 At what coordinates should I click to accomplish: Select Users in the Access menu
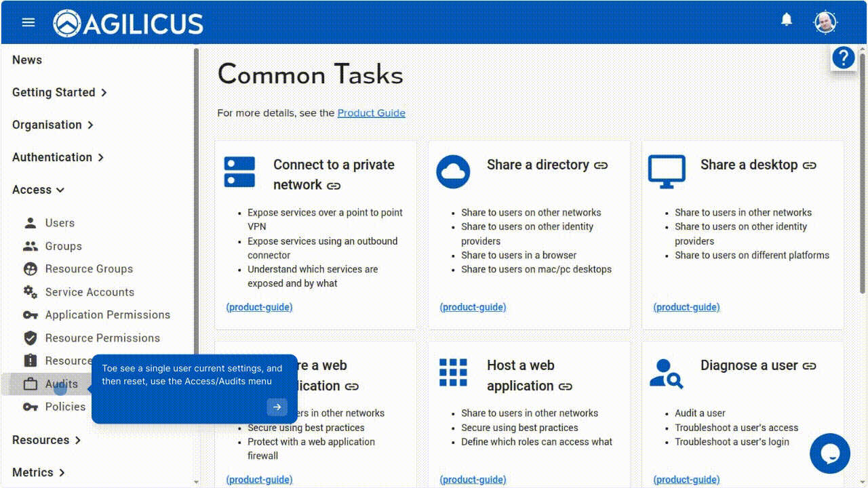(x=60, y=223)
